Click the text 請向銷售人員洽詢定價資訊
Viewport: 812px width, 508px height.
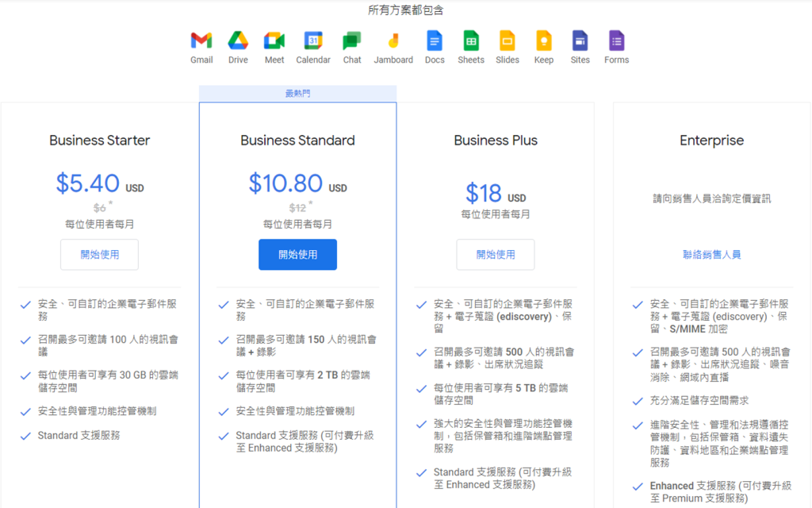coord(711,198)
